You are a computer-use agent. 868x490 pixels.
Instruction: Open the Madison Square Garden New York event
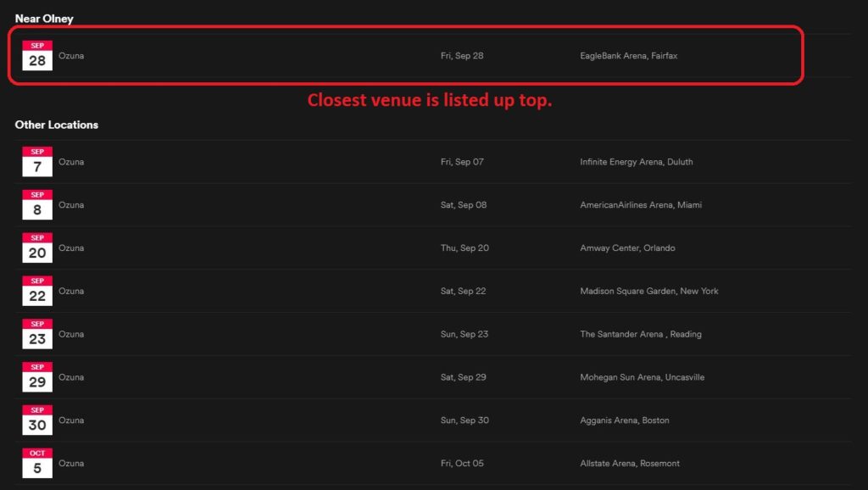tap(649, 291)
